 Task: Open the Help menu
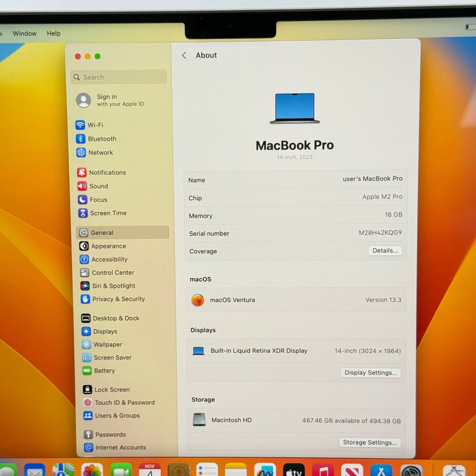click(54, 34)
